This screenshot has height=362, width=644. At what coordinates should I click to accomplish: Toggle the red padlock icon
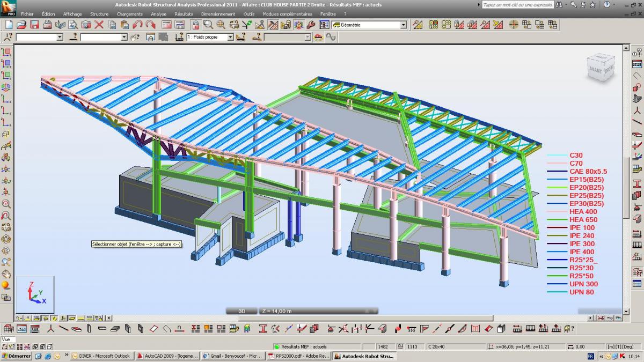point(195,25)
